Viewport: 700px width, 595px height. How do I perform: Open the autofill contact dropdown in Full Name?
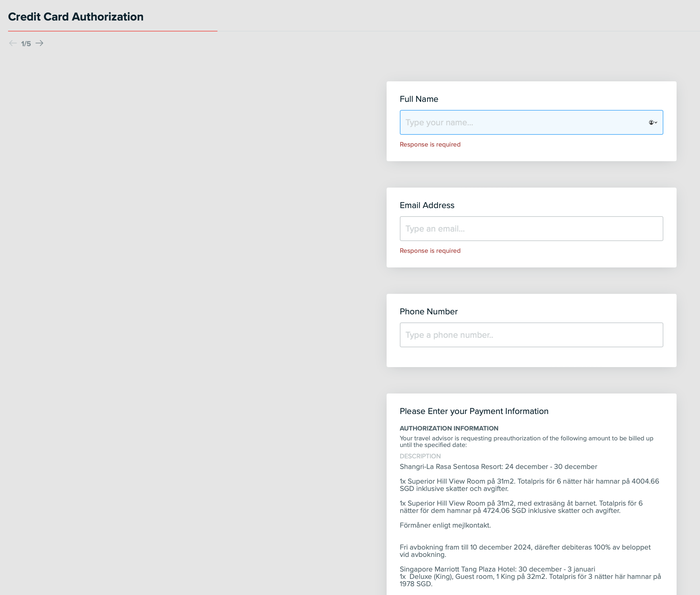pyautogui.click(x=653, y=122)
